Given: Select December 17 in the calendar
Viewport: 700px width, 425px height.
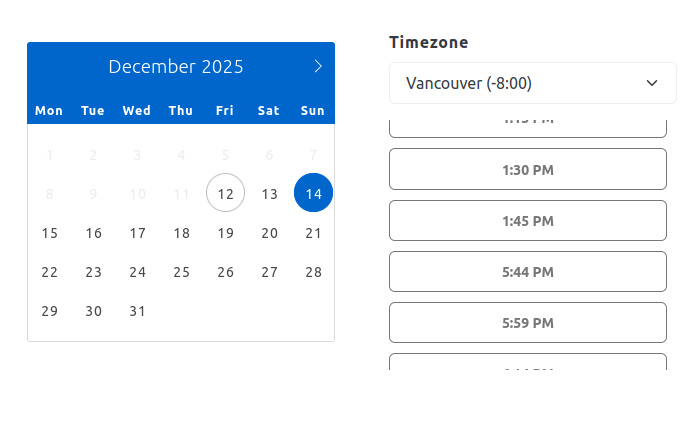Looking at the screenshot, I should tap(138, 233).
